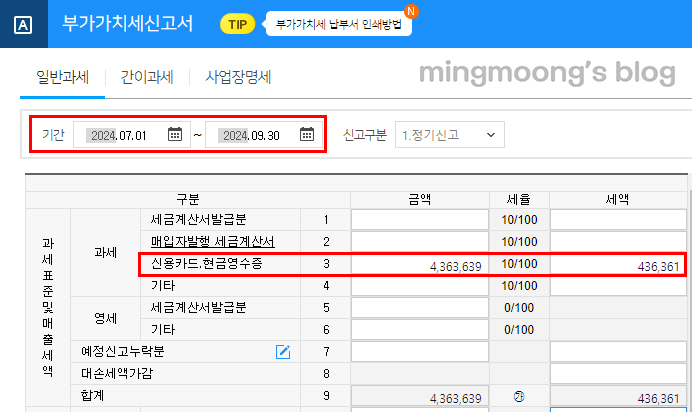This screenshot has width=692, height=412.
Task: Open calendar picker for end date 2024.09.30
Action: tap(307, 134)
